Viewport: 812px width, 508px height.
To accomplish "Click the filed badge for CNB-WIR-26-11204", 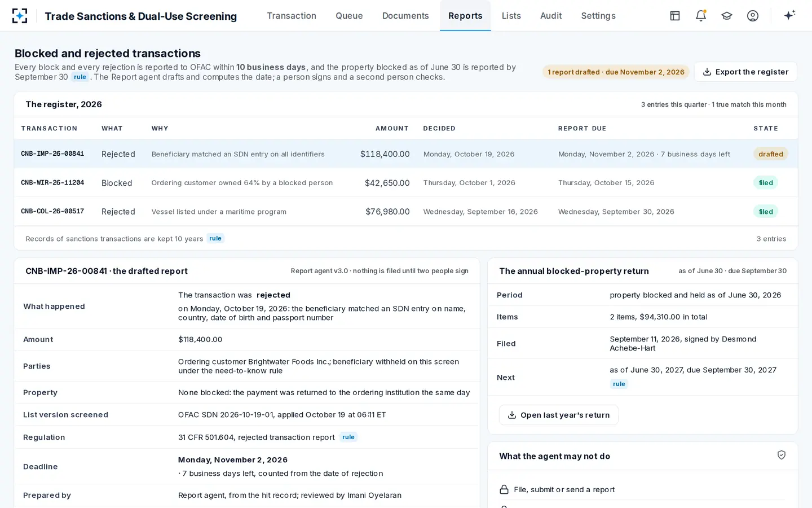I will click(766, 182).
